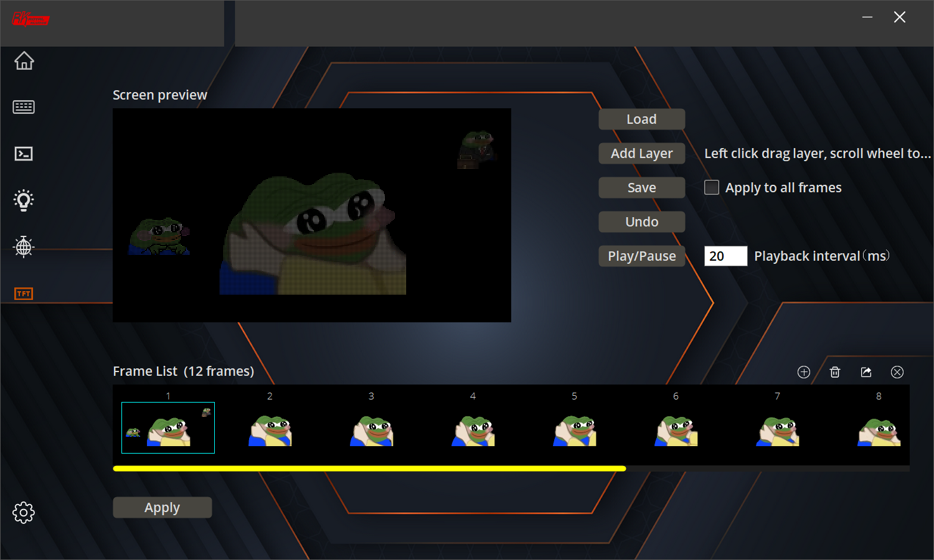
Task: Click the Apply button
Action: 163,508
